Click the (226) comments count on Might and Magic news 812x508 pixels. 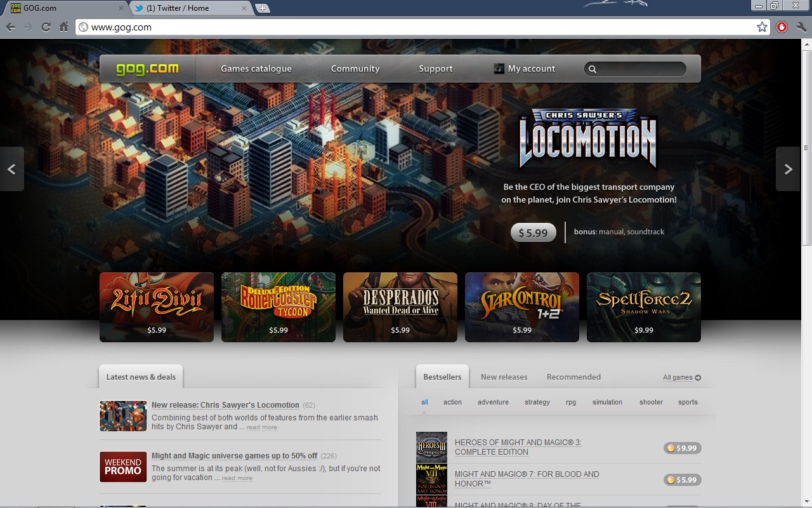(329, 456)
